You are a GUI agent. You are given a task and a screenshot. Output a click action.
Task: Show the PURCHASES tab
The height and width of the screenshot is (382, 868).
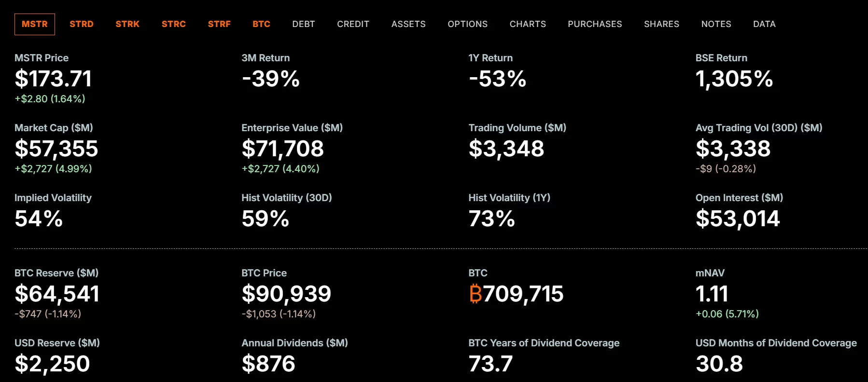595,24
